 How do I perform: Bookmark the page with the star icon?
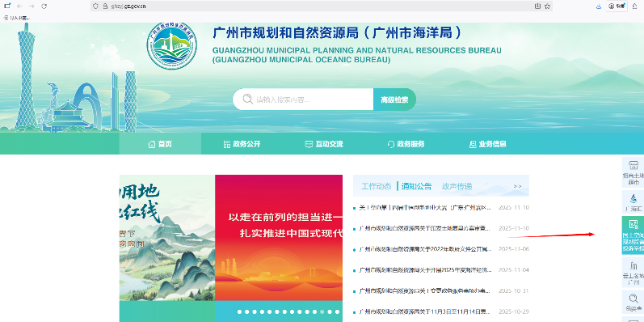coord(547,6)
